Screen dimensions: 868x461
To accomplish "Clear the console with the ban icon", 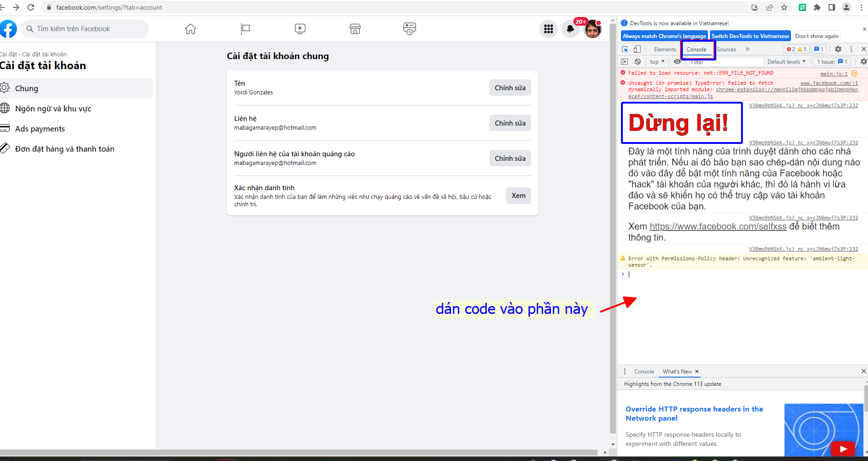I will tap(637, 61).
